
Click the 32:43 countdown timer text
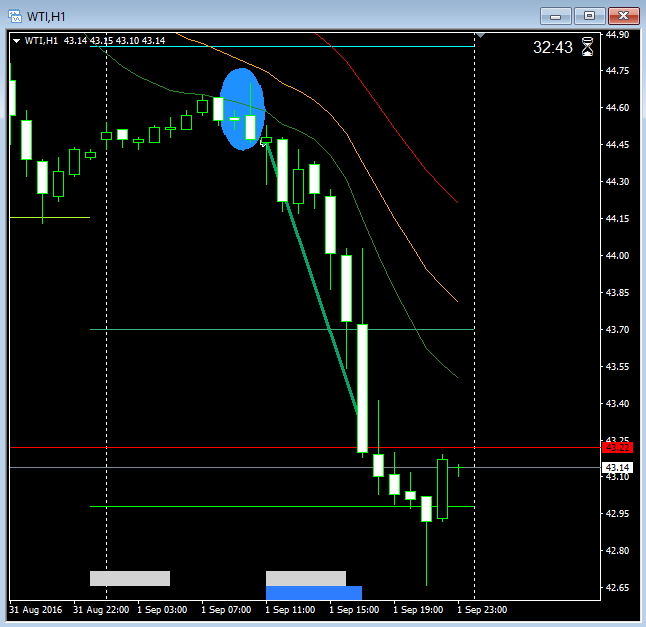[x=552, y=47]
